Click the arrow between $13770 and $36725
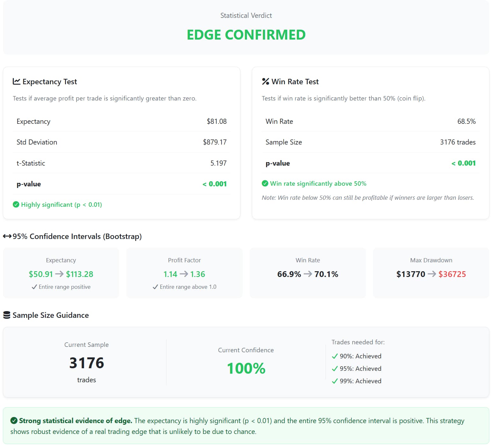Image resolution: width=491 pixels, height=448 pixels. tap(432, 274)
